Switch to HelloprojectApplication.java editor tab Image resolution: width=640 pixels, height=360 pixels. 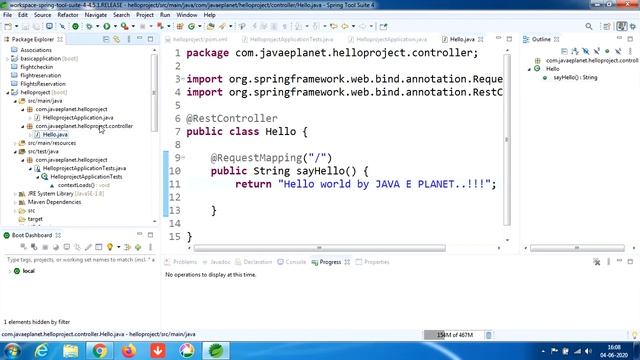(x=388, y=39)
